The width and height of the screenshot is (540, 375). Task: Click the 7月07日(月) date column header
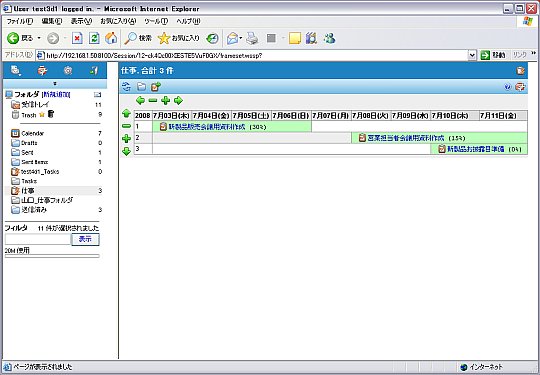click(331, 116)
